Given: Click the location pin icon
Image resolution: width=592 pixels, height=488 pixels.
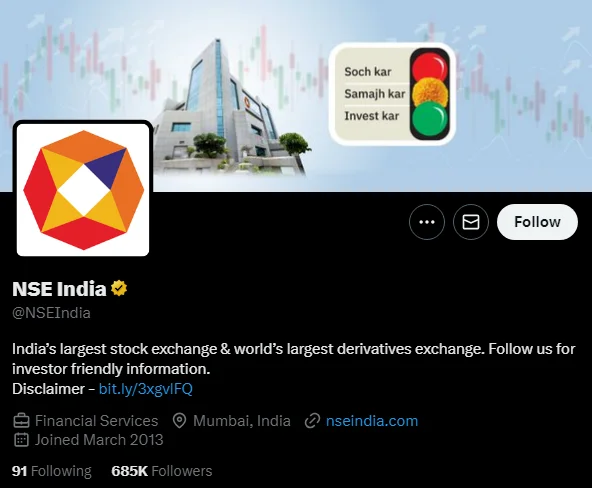Looking at the screenshot, I should pos(179,420).
